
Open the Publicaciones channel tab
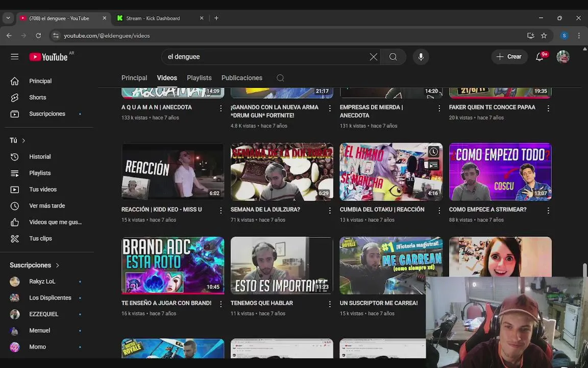pos(242,78)
